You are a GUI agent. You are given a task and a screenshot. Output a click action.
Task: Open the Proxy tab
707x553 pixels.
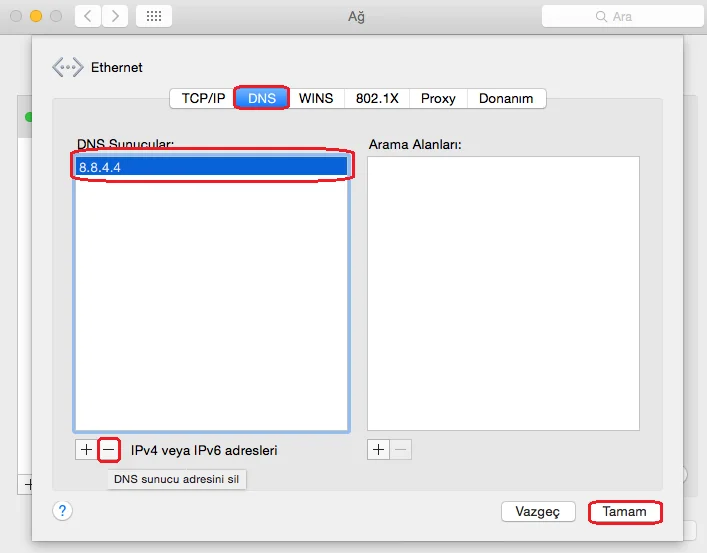tap(438, 98)
